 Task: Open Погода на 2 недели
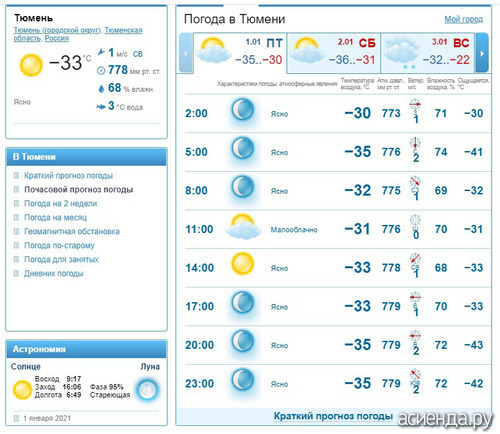[61, 203]
